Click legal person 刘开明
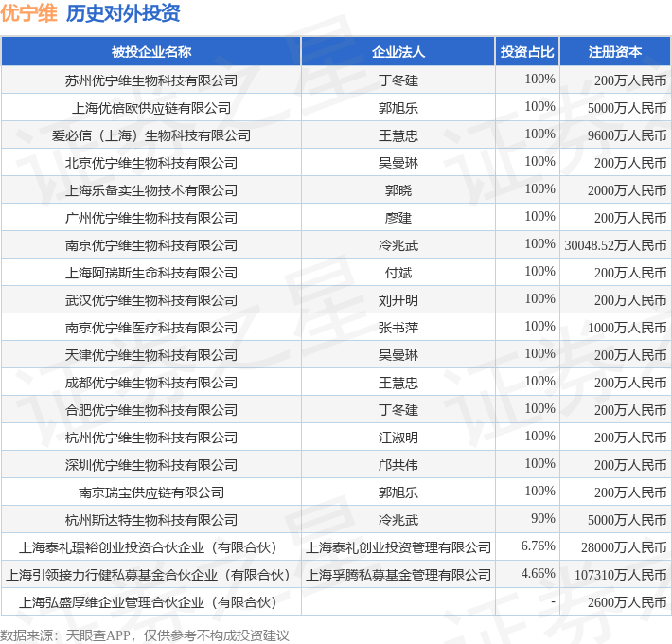This screenshot has width=672, height=644. [398, 300]
